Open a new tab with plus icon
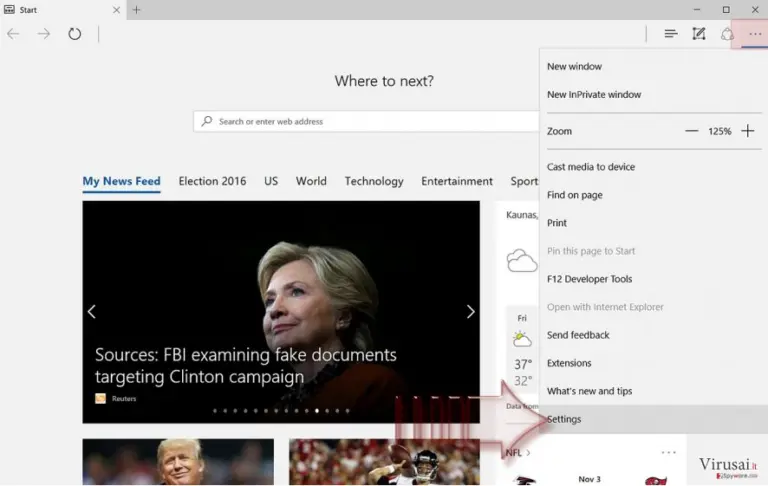Screen dimensions: 768x486 coord(137,10)
